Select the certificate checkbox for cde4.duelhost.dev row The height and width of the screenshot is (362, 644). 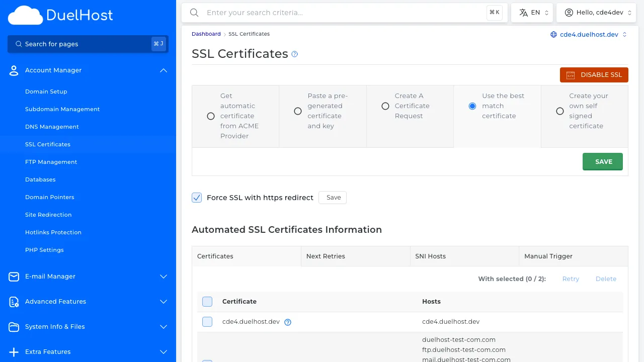pos(207,322)
